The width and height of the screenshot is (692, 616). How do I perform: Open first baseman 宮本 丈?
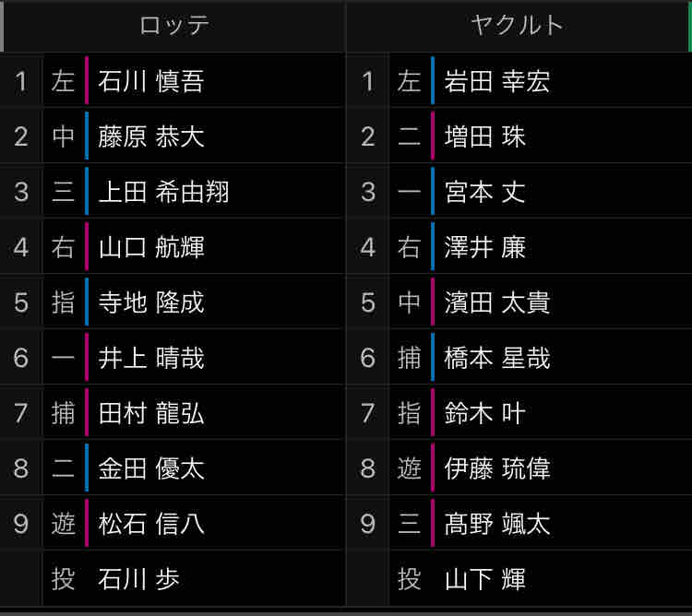pyautogui.click(x=485, y=192)
